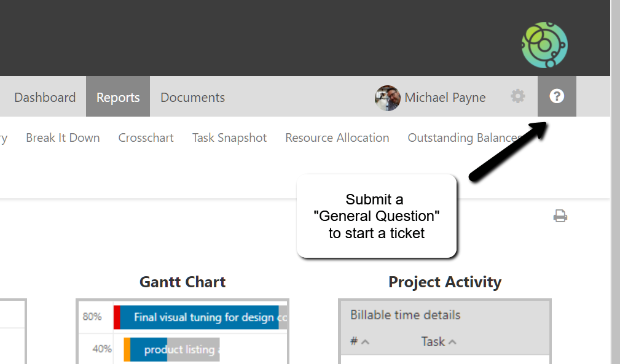
Task: Switch to the Dashboard tab
Action: pyautogui.click(x=45, y=98)
